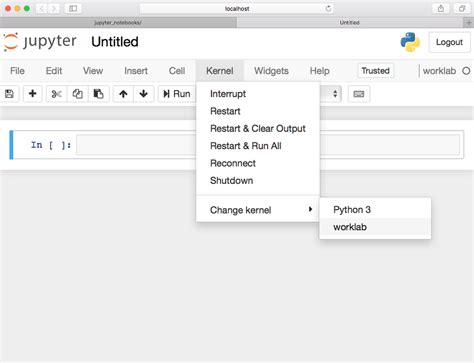Insert a cell below with plus icon
This screenshot has width=474, height=363.
(32, 94)
